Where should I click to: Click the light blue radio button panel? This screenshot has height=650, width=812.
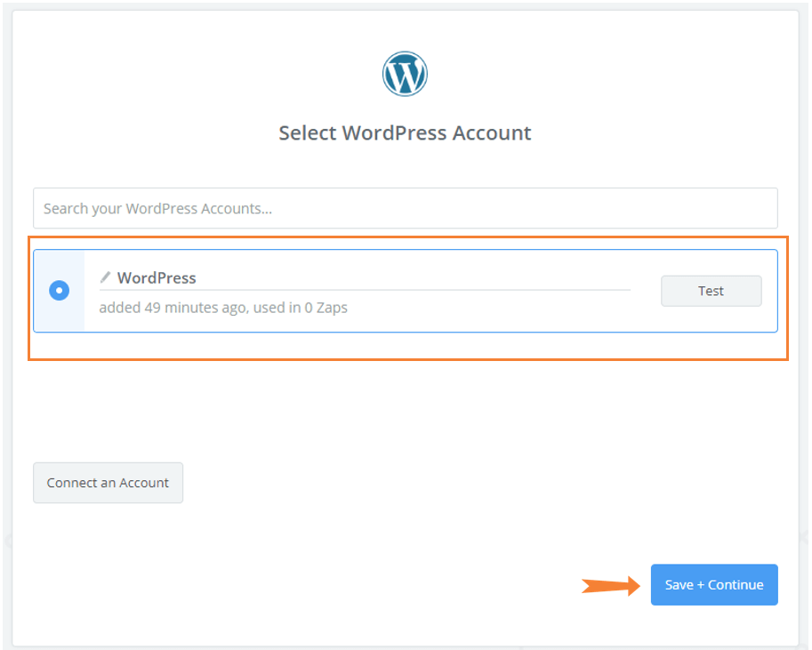pos(59,291)
